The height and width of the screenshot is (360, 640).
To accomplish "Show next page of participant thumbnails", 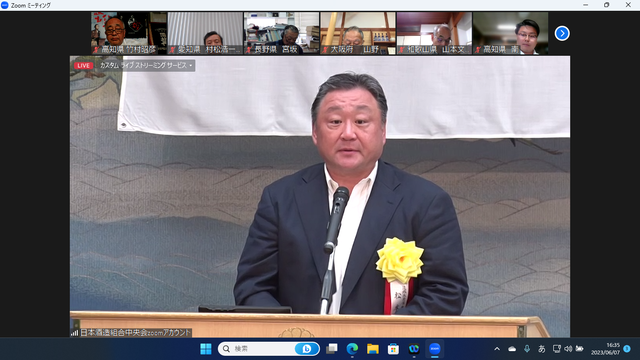I will pos(562,33).
